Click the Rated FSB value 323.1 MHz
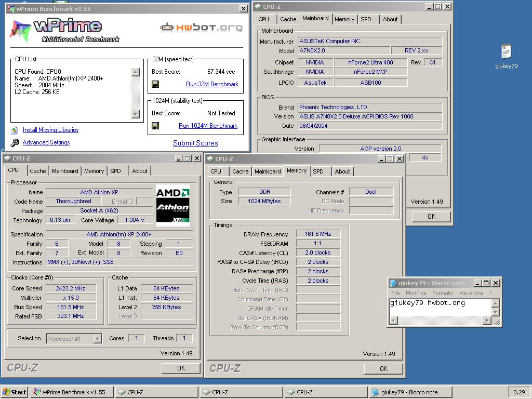532x399 pixels. (71, 316)
